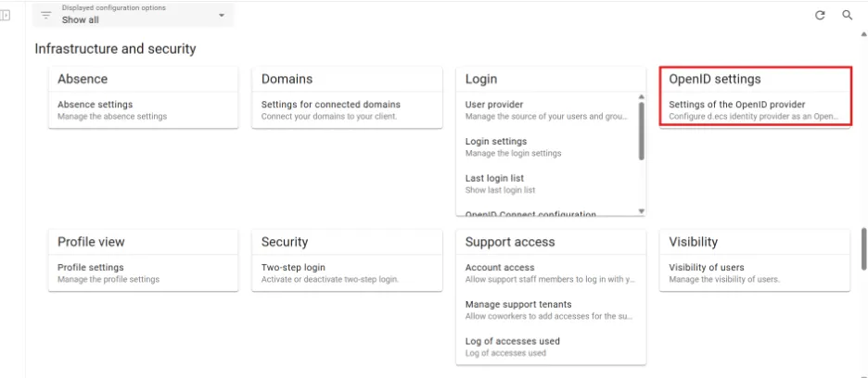This screenshot has height=378, width=868.
Task: Click 'Manage the absence settings' text
Action: tap(112, 117)
